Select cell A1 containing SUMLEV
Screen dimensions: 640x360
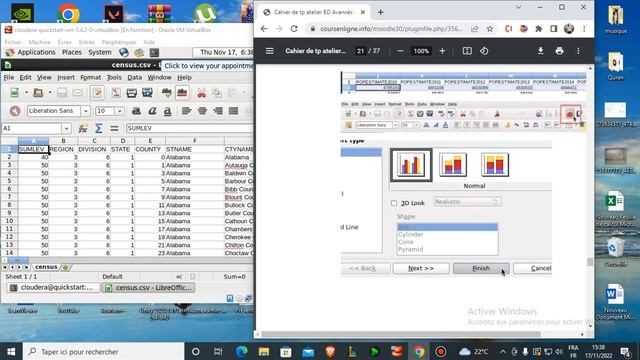(x=33, y=149)
